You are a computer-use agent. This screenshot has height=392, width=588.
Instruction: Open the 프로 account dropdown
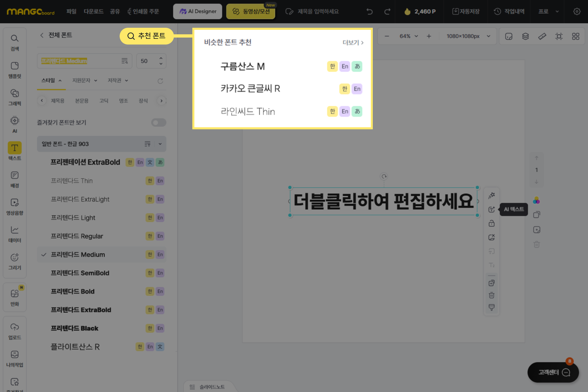pyautogui.click(x=548, y=11)
